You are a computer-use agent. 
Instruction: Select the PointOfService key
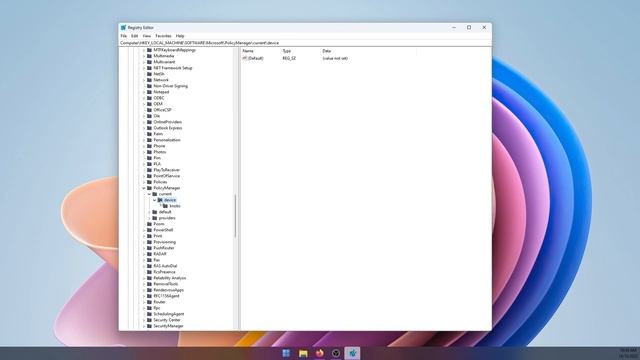pos(167,176)
